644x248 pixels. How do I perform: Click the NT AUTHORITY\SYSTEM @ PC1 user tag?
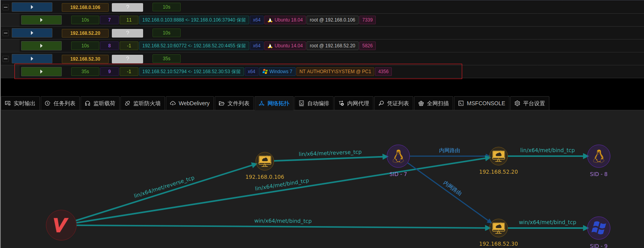coord(335,72)
